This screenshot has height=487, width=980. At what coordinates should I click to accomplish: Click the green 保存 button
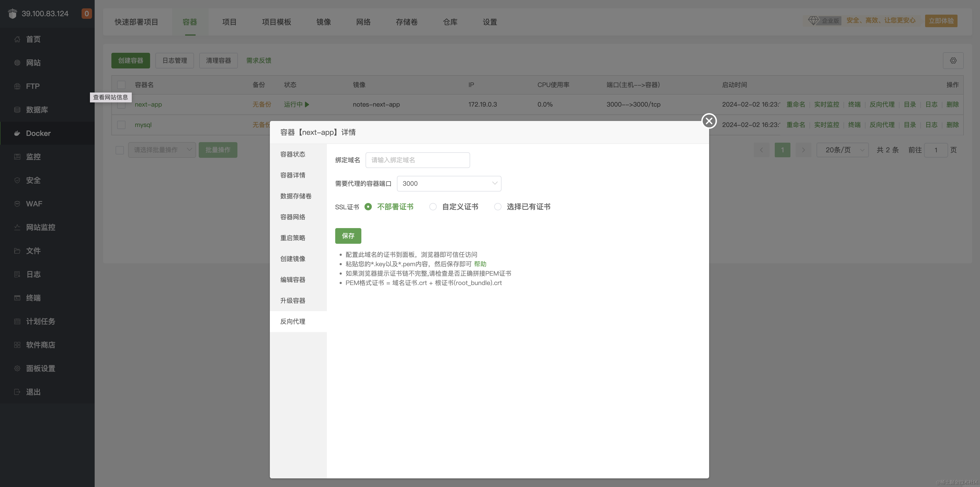tap(348, 236)
